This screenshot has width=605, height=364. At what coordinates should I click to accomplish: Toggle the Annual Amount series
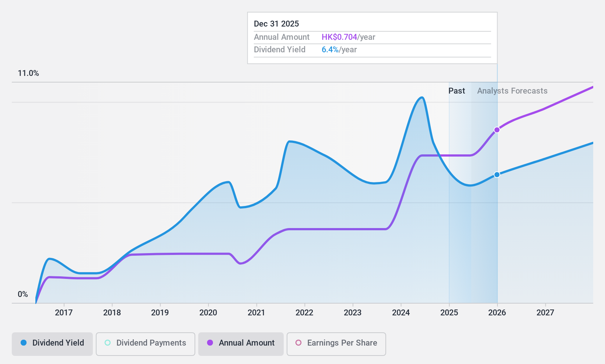[241, 344]
